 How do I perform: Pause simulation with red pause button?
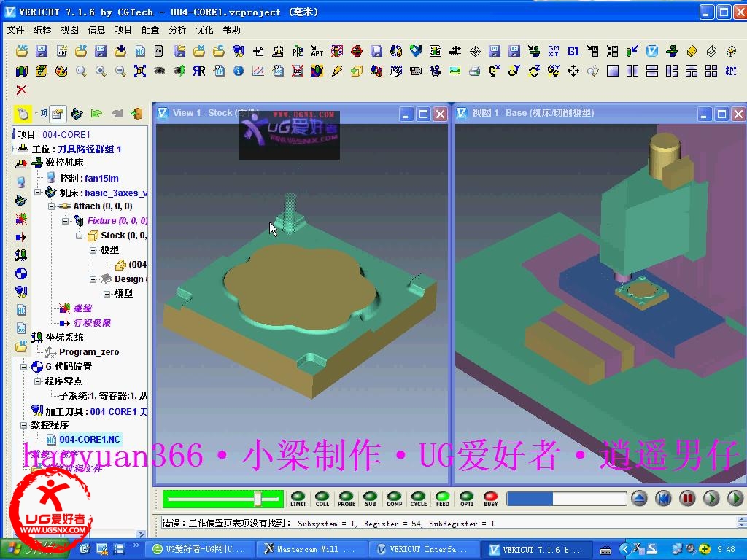[687, 499]
